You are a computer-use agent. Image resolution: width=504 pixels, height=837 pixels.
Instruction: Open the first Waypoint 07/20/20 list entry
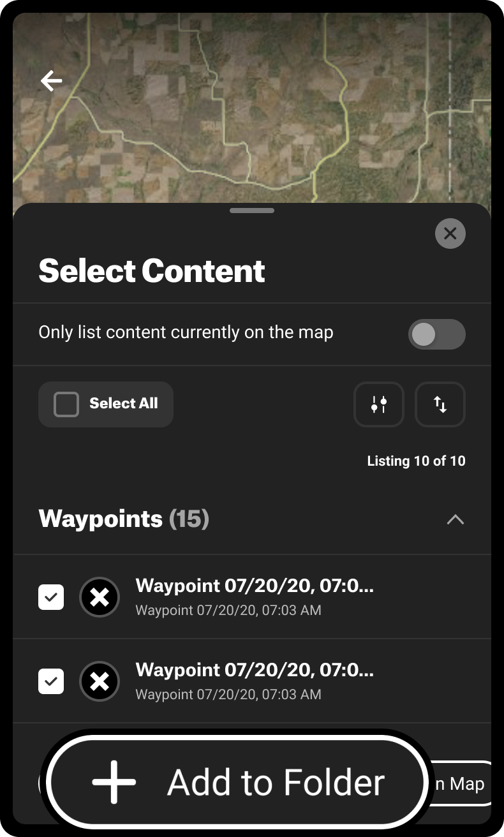tap(255, 596)
